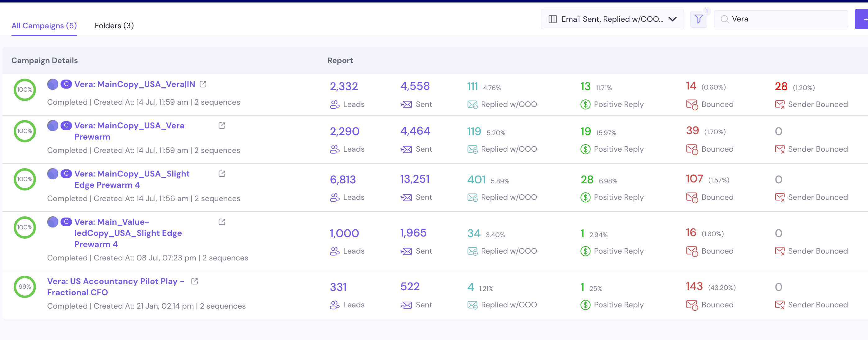Switch to All Campaigns (5) tab
This screenshot has width=868, height=340.
(44, 25)
